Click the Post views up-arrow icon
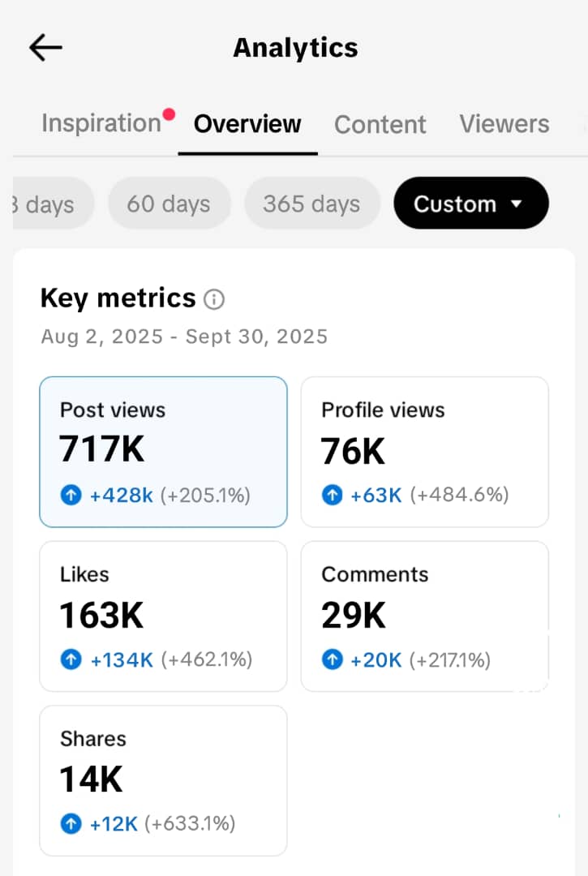Screen dimensions: 588x876 click(x=71, y=496)
